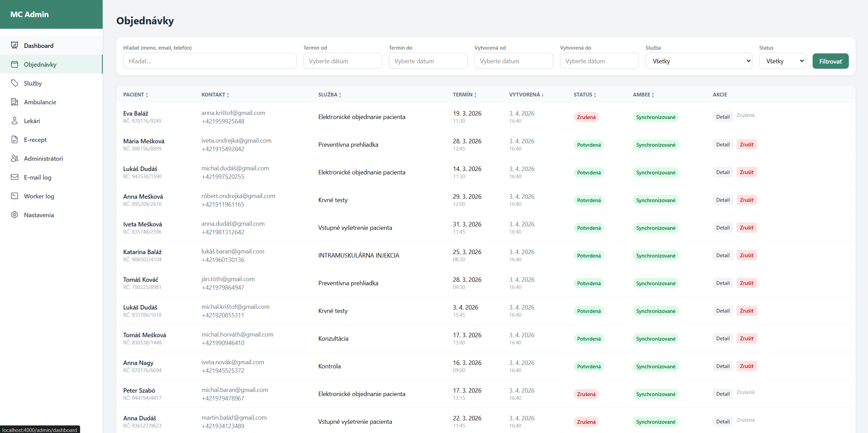Focus the Hľadať search field
Screen dimensions: 868x433
click(209, 61)
